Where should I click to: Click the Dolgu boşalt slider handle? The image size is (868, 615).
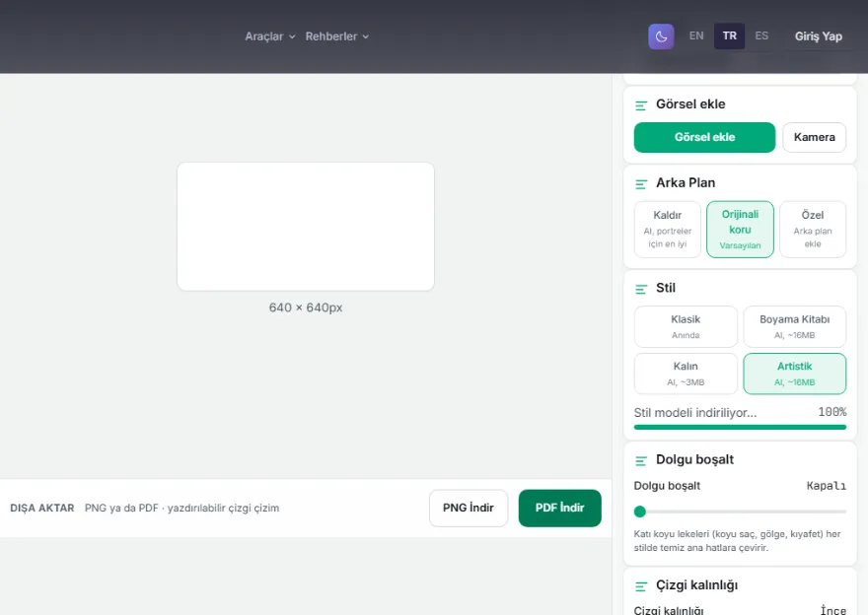pos(640,512)
